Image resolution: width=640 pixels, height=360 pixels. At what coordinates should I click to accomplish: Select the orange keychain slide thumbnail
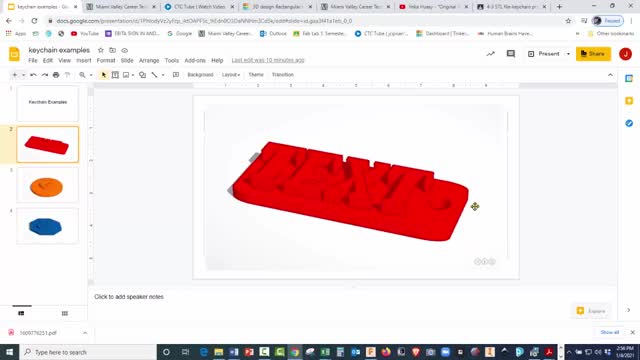[47, 185]
